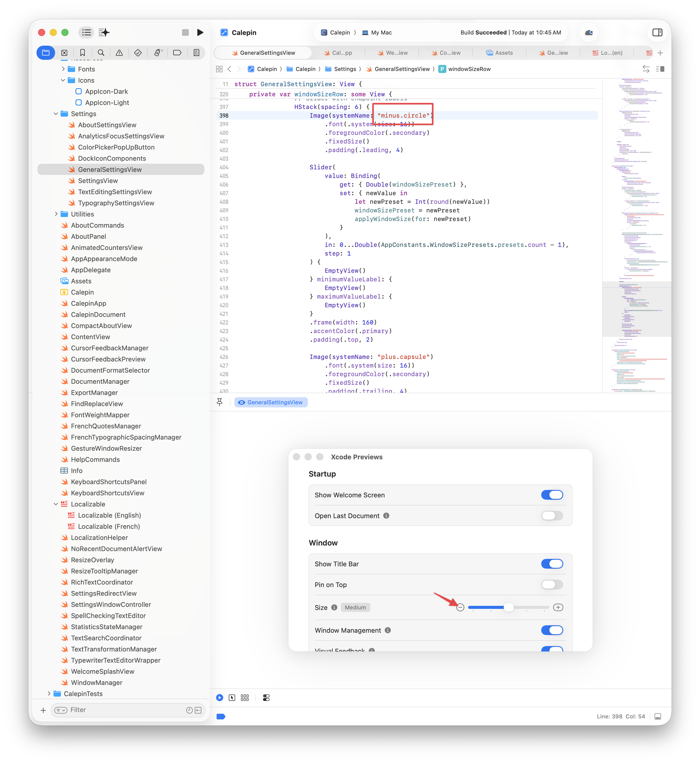This screenshot has width=700, height=763.
Task: Turn off Show Welcome Screen switch
Action: (552, 495)
